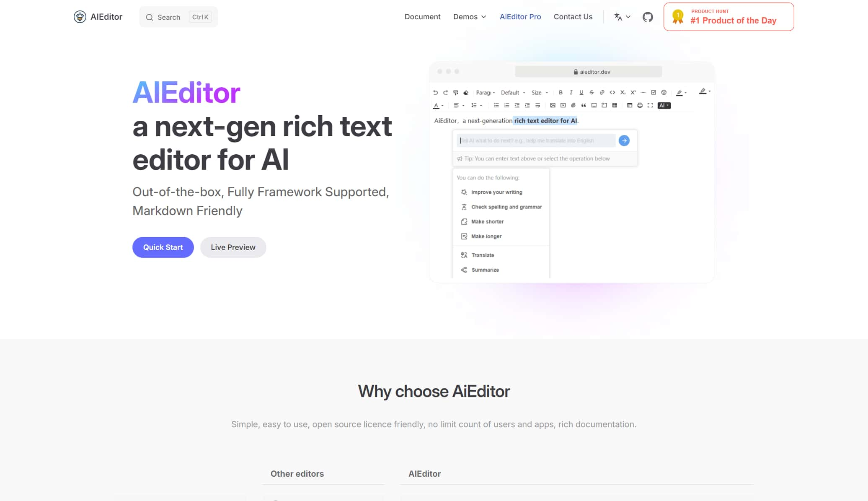Expand the Paragraph style dropdown
The image size is (868, 501).
coord(485,93)
